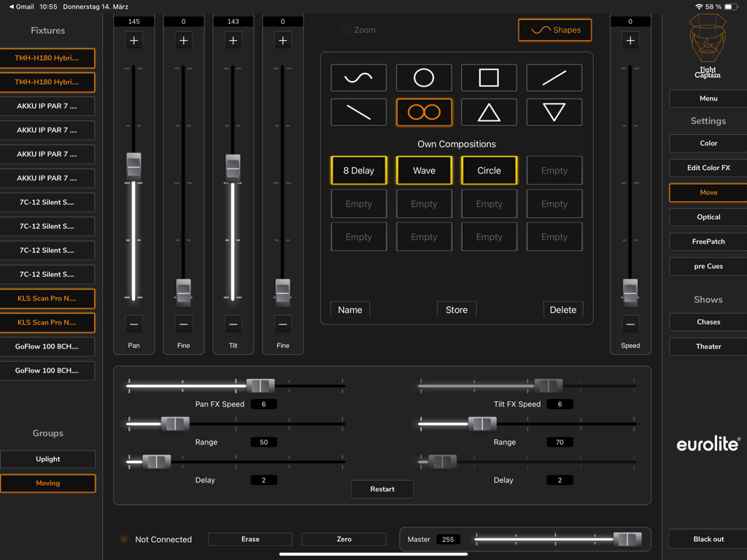Select the upward triangle shape
Image resolution: width=747 pixels, height=560 pixels.
[x=489, y=113]
